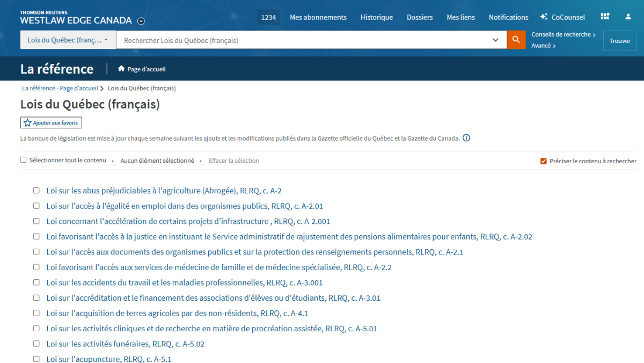The width and height of the screenshot is (644, 363).
Task: Check the Sélectionner tout le contenu box
Action: tap(24, 160)
